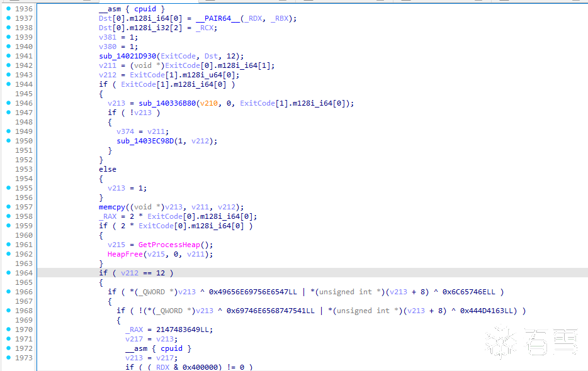Click line number 1945
The height and width of the screenshot is (371, 588).
pyautogui.click(x=24, y=94)
